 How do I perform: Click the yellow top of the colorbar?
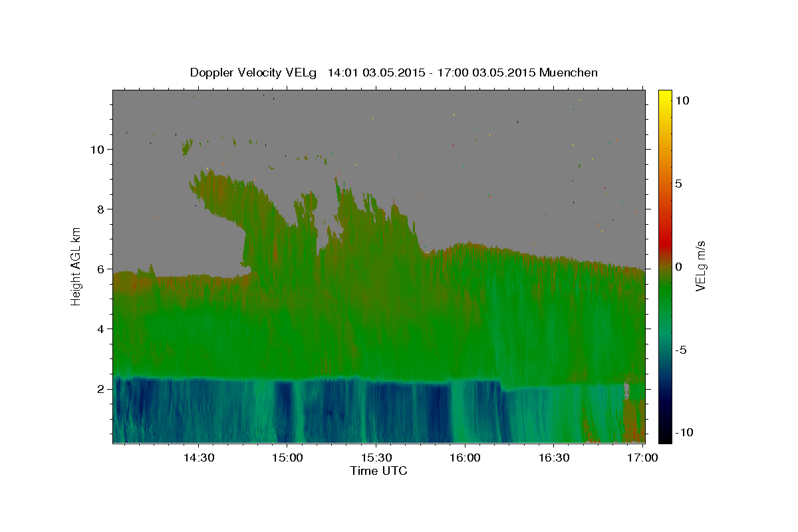tap(664, 96)
